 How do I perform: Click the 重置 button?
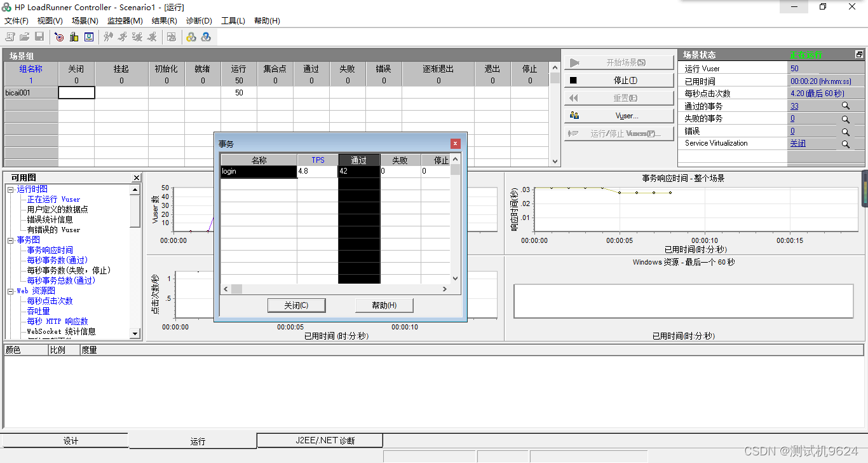(x=619, y=98)
